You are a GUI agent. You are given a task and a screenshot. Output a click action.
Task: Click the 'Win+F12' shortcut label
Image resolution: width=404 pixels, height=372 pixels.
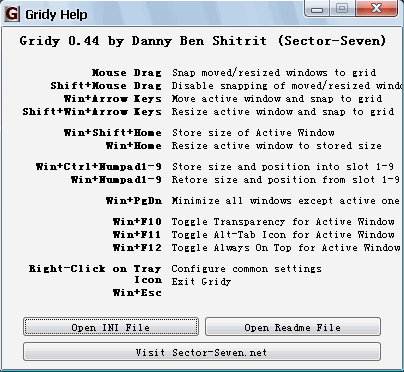(x=137, y=248)
